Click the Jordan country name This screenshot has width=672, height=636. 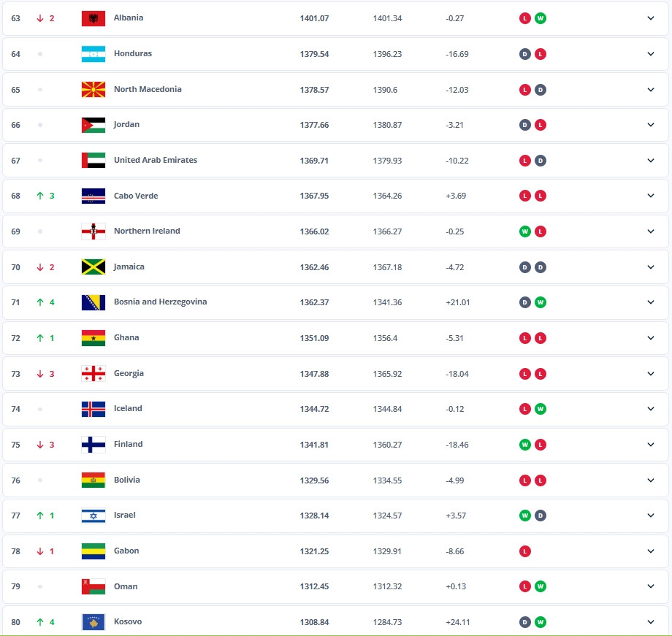tap(126, 125)
